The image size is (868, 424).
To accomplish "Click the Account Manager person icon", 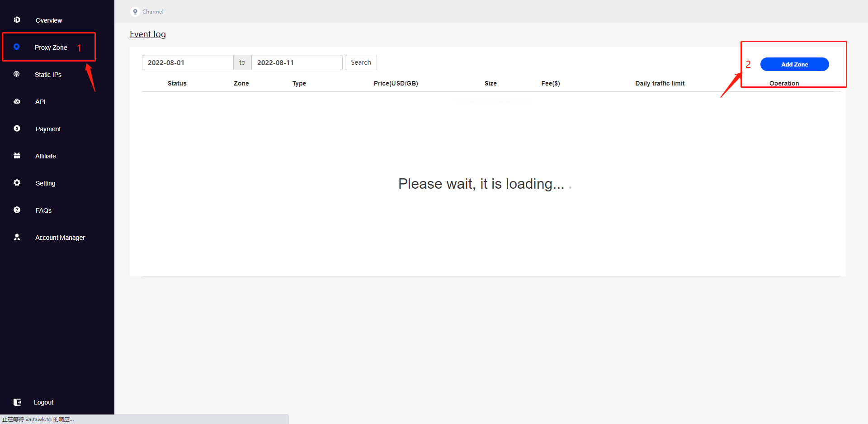I will (x=17, y=237).
